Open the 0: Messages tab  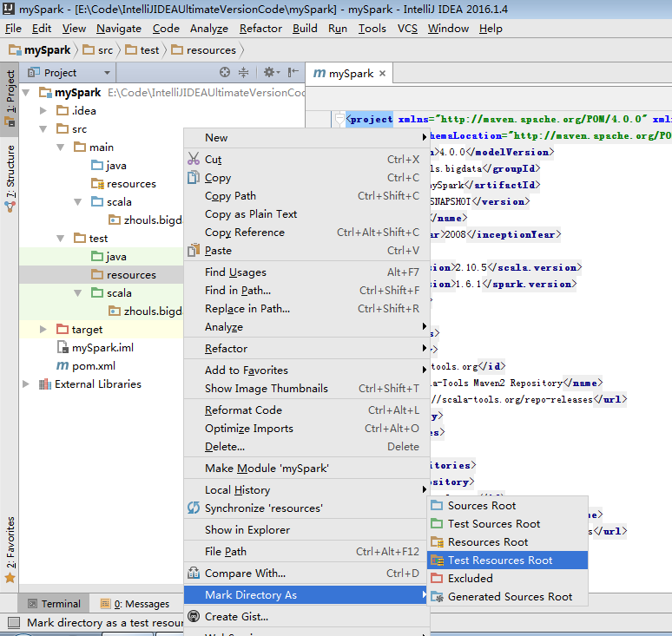[x=135, y=604]
